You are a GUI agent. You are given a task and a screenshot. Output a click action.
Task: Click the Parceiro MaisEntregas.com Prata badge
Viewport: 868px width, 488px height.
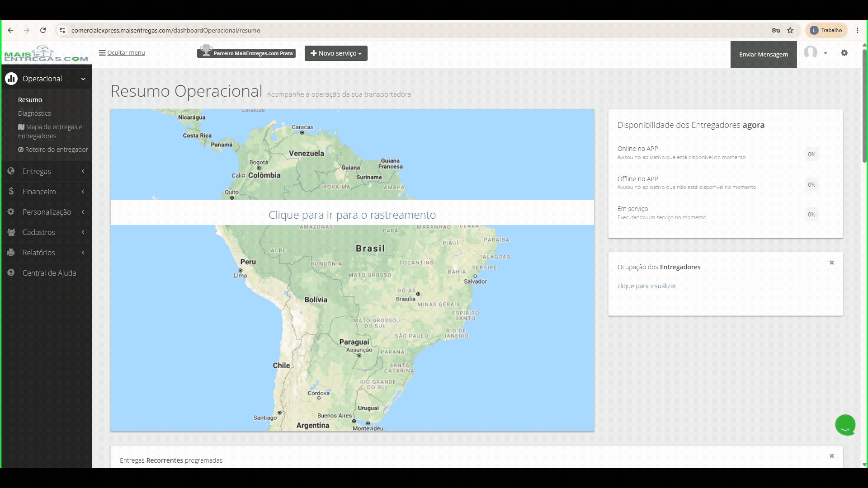point(246,53)
